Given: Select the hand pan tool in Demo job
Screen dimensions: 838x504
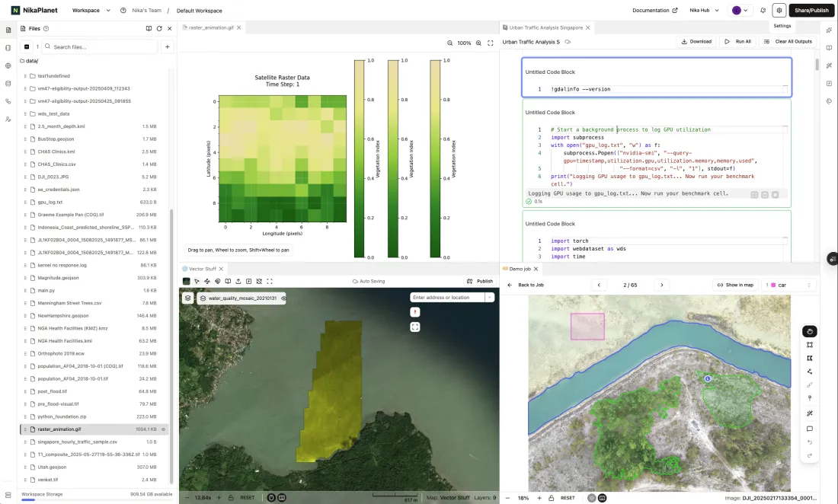Looking at the screenshot, I should [x=810, y=331].
